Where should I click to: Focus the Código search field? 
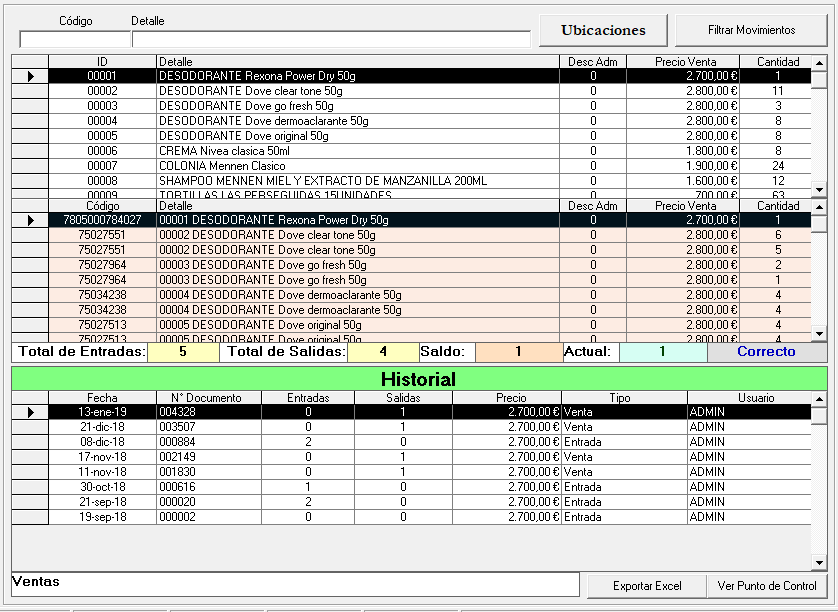[x=74, y=39]
